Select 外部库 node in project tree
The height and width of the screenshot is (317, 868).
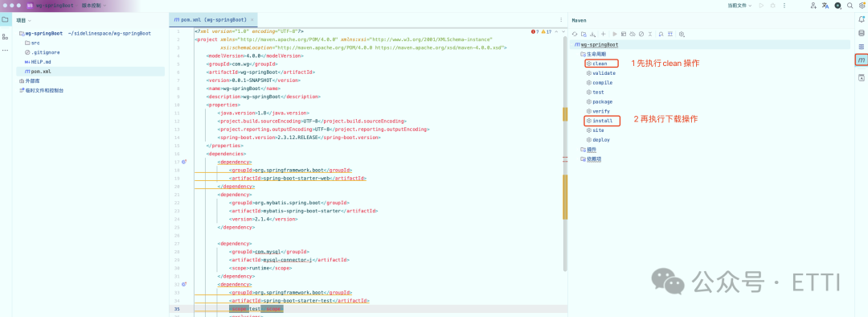click(29, 81)
